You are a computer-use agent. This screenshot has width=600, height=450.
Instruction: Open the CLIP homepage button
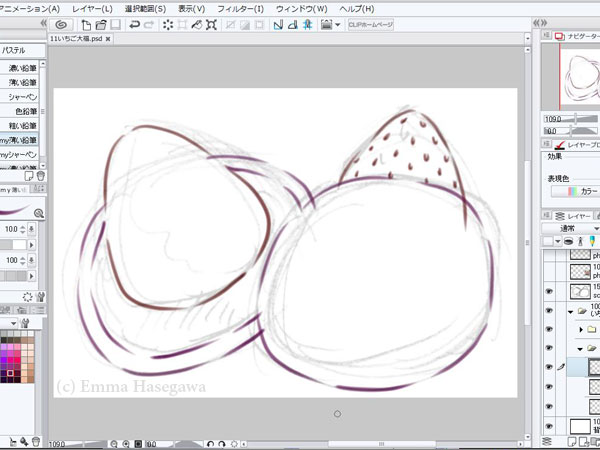coord(370,25)
